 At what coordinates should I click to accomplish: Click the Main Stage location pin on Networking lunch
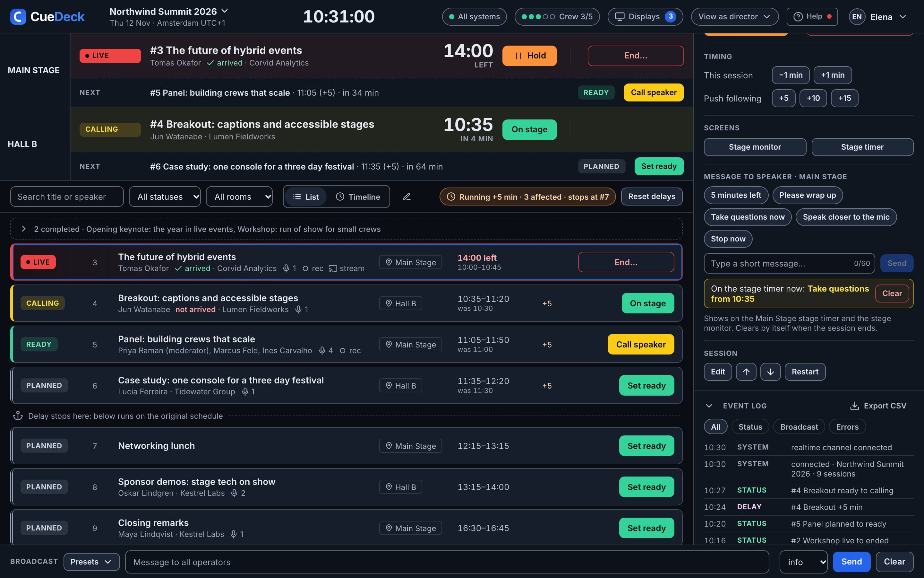389,446
